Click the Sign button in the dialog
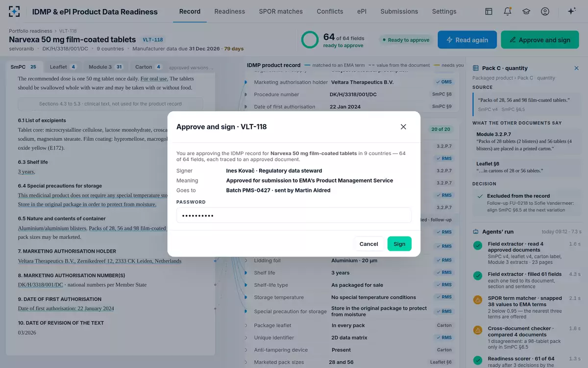This screenshot has height=368, width=588. [x=399, y=244]
